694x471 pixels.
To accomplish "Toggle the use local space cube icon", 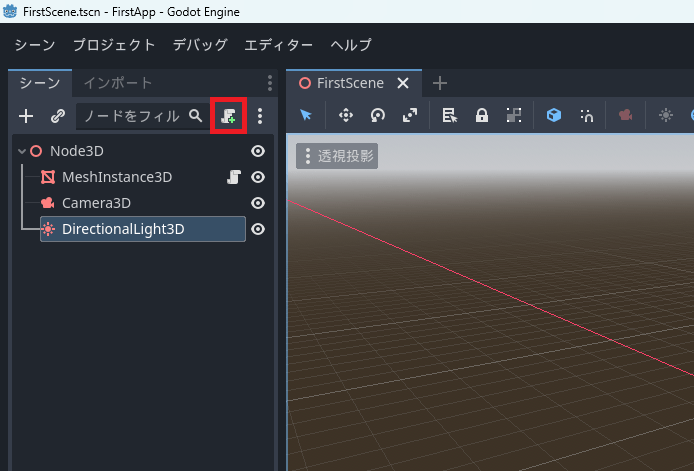I will coord(554,115).
